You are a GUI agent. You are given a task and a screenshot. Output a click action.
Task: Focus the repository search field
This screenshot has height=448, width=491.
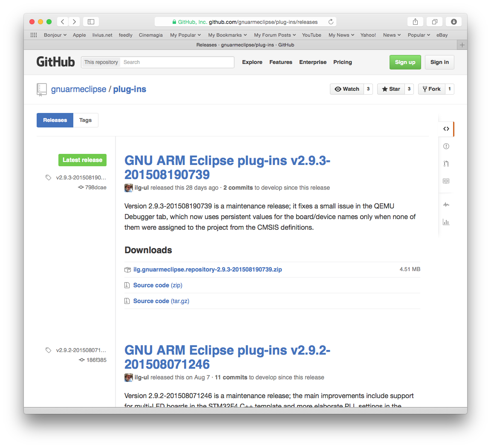coord(177,62)
